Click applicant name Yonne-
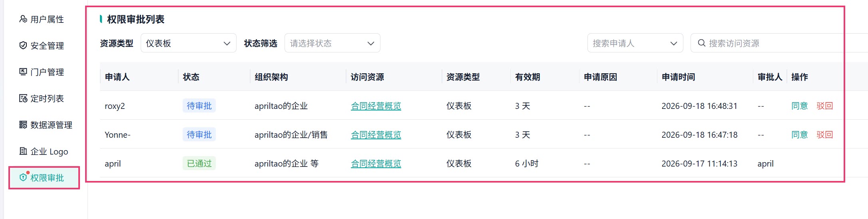 [x=117, y=135]
